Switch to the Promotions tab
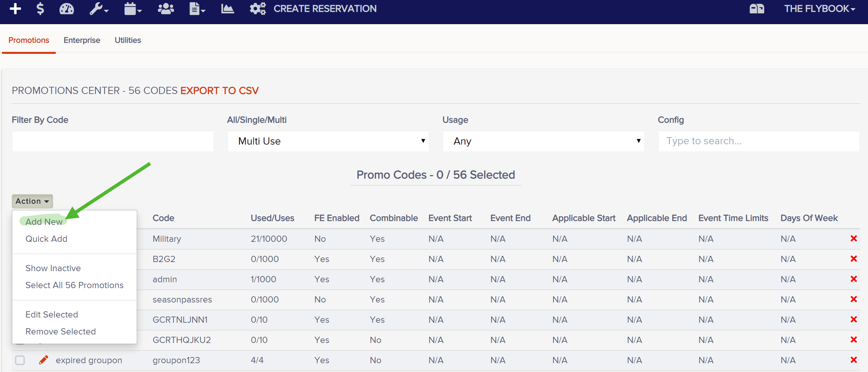 [x=29, y=40]
